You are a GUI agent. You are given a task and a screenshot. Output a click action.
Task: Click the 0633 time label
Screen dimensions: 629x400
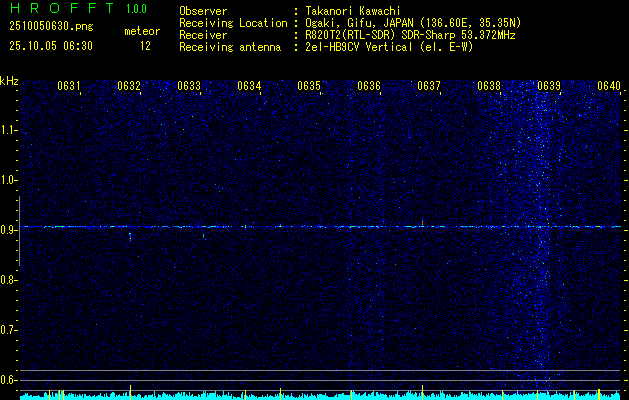[189, 86]
